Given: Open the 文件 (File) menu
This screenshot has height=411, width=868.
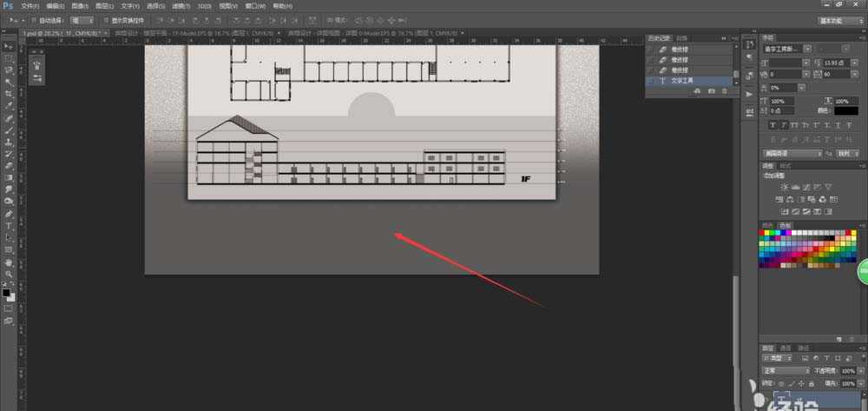Looking at the screenshot, I should [31, 6].
